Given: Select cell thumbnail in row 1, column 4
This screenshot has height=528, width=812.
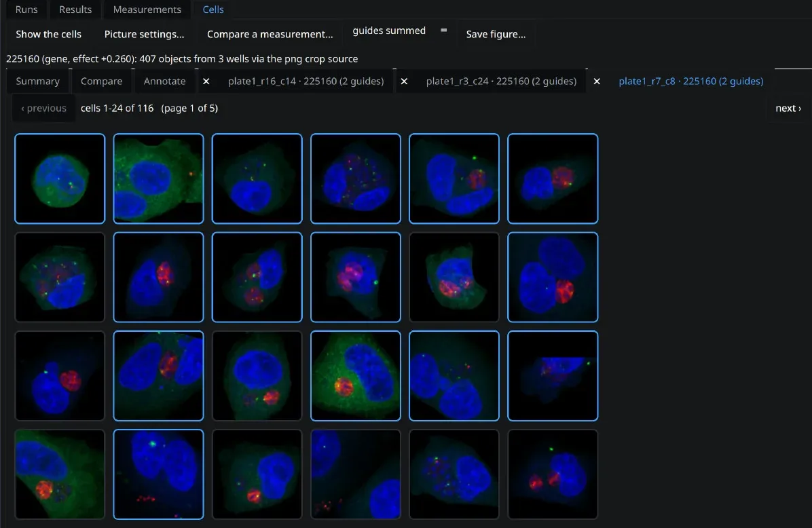Looking at the screenshot, I should click(x=356, y=178).
